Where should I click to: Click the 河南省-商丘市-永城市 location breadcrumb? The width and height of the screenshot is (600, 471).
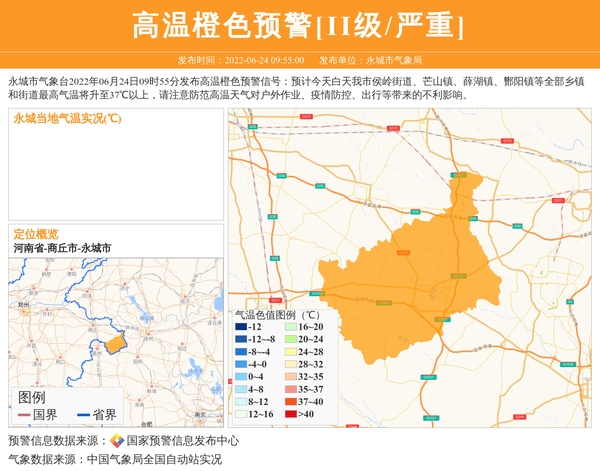click(62, 247)
